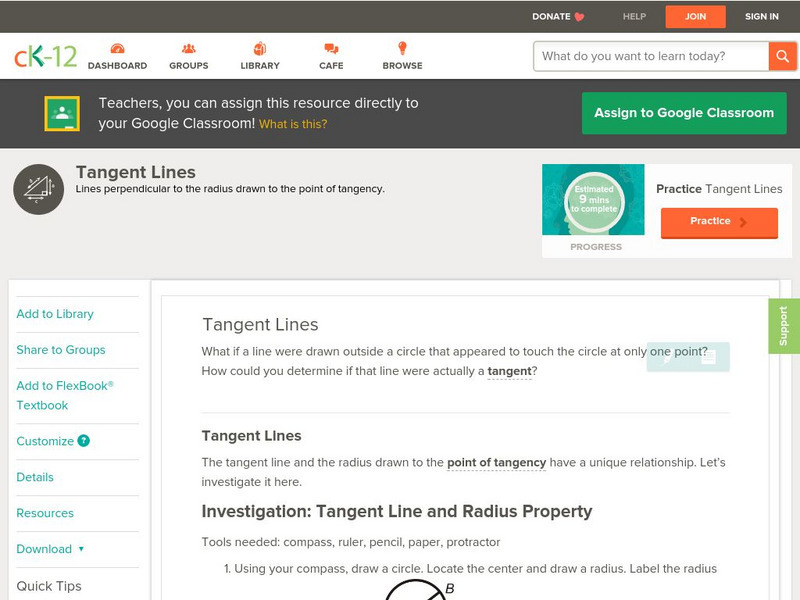The image size is (800, 600).
Task: Open the Library backpack icon
Action: 260,48
